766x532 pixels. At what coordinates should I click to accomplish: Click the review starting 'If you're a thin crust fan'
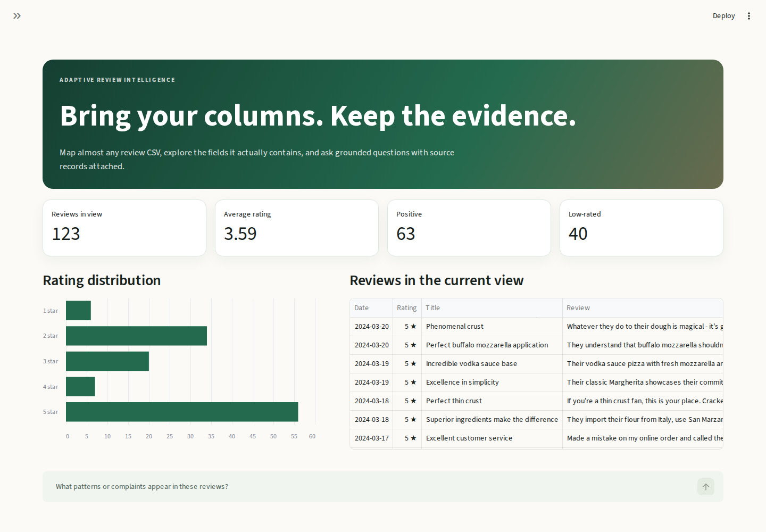[643, 401]
